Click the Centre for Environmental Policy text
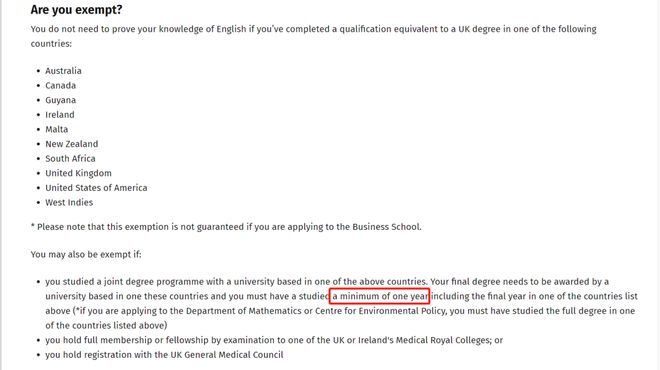The width and height of the screenshot is (660, 370). (381, 311)
